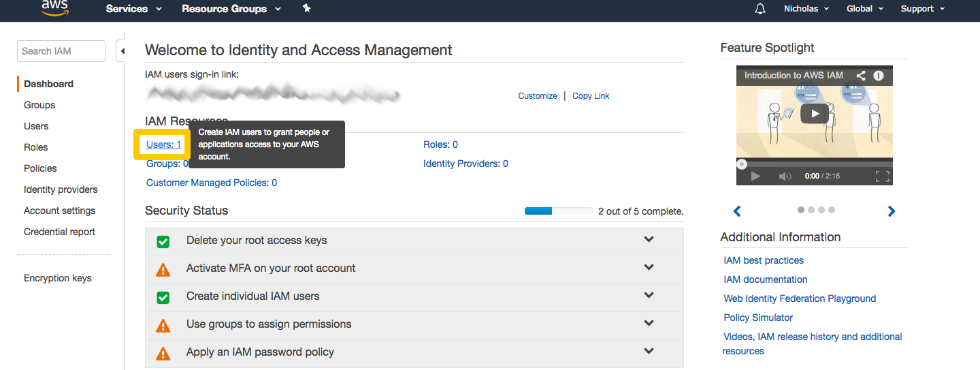Open the Customer Managed Policies: 0 link

coord(212,183)
